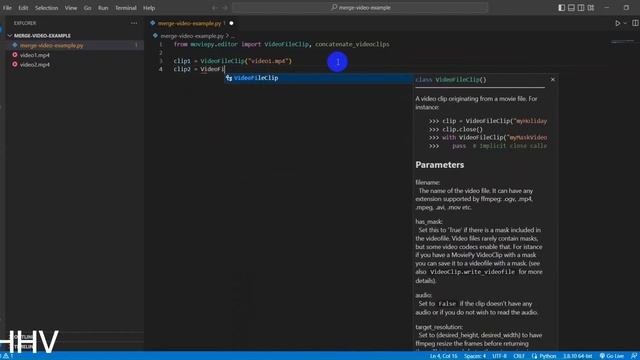Open the customize layout icon
Screen dimensions: 640x360
click(591, 8)
